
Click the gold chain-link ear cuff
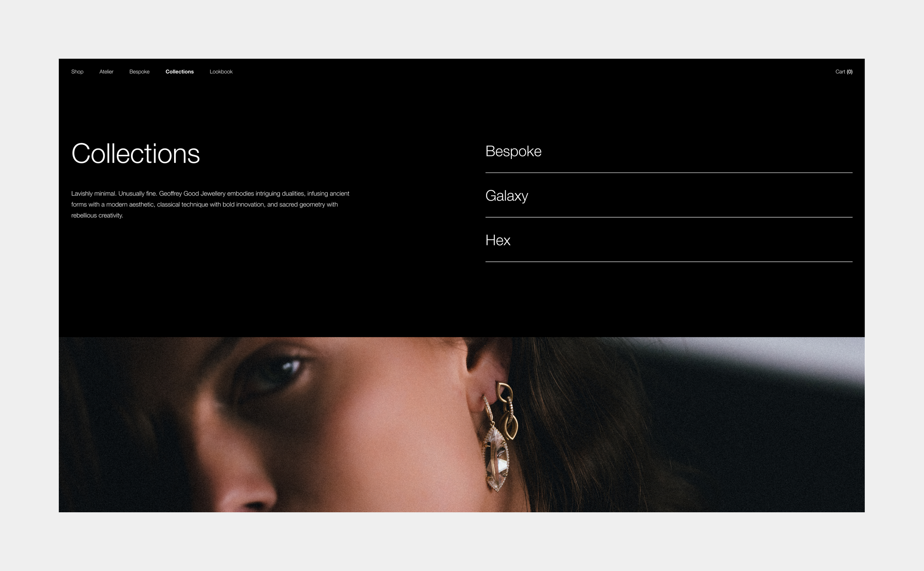[507, 411]
